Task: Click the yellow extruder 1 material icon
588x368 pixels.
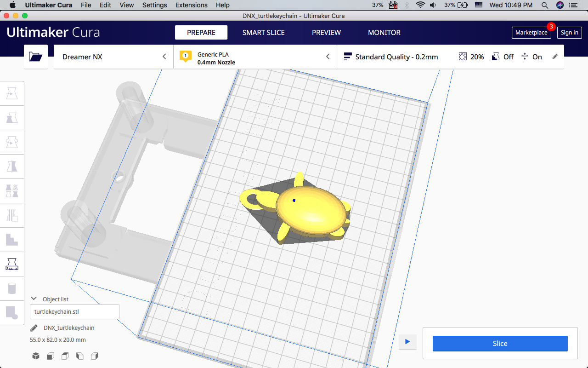Action: (x=186, y=57)
